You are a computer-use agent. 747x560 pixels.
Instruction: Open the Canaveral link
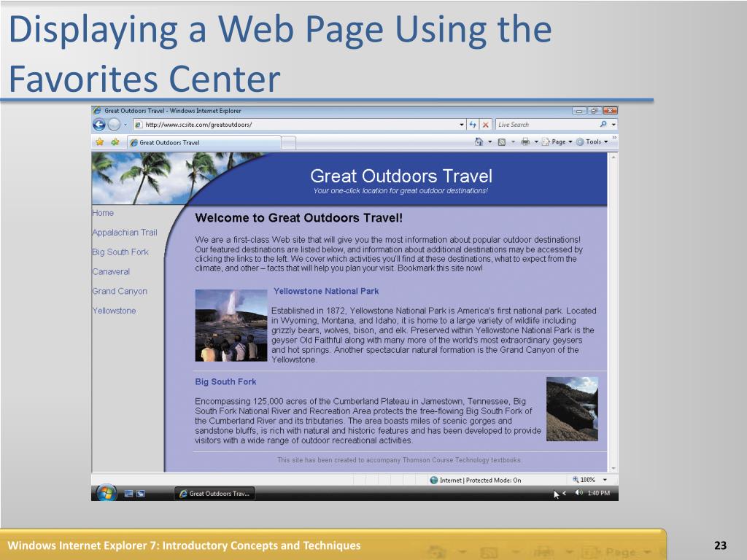111,271
